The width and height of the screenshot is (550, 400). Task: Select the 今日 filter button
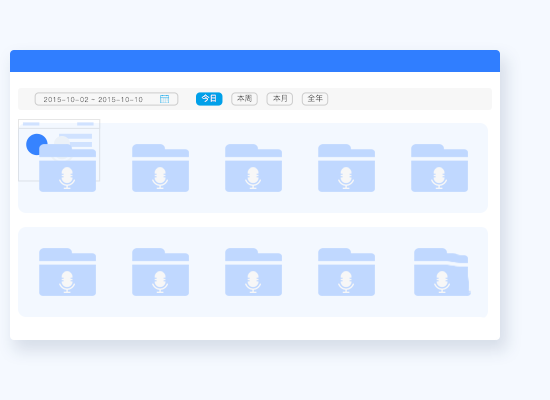pos(209,99)
